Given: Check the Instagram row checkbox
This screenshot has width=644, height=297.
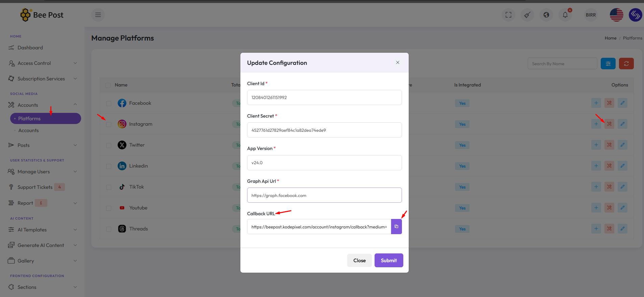Looking at the screenshot, I should point(109,124).
